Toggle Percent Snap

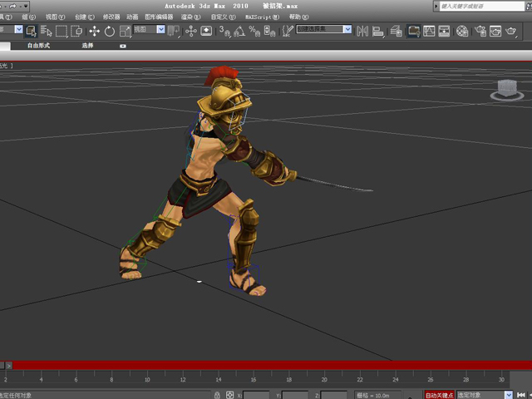point(254,32)
